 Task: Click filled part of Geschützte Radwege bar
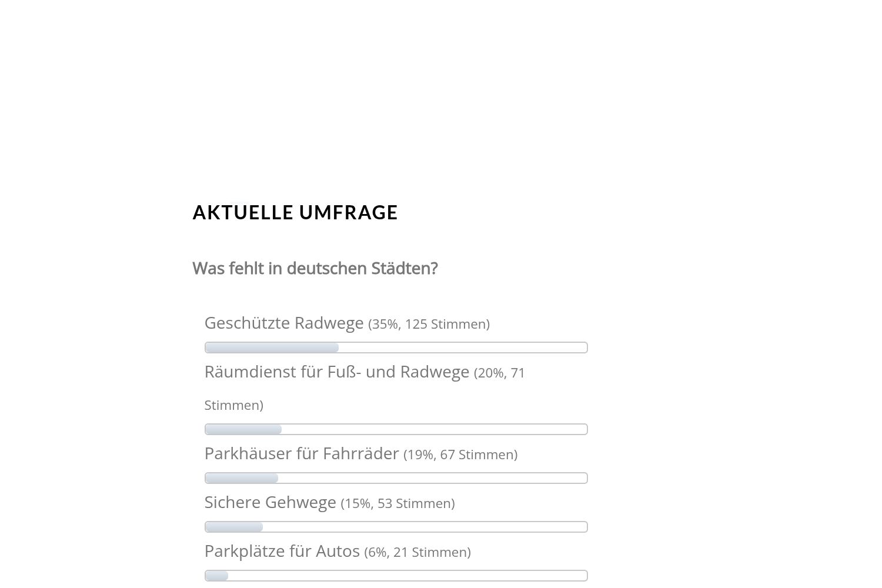tap(272, 348)
